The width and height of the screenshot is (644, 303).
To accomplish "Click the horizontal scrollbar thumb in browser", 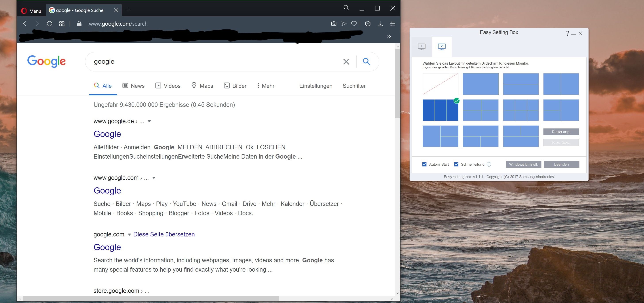I will [151, 299].
